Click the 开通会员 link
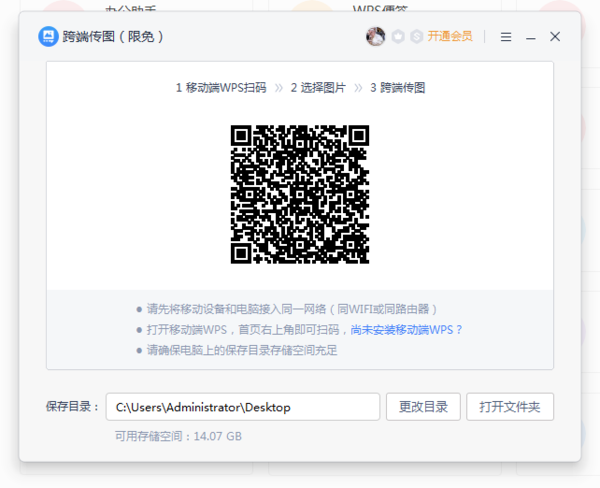600x488 pixels. [450, 37]
